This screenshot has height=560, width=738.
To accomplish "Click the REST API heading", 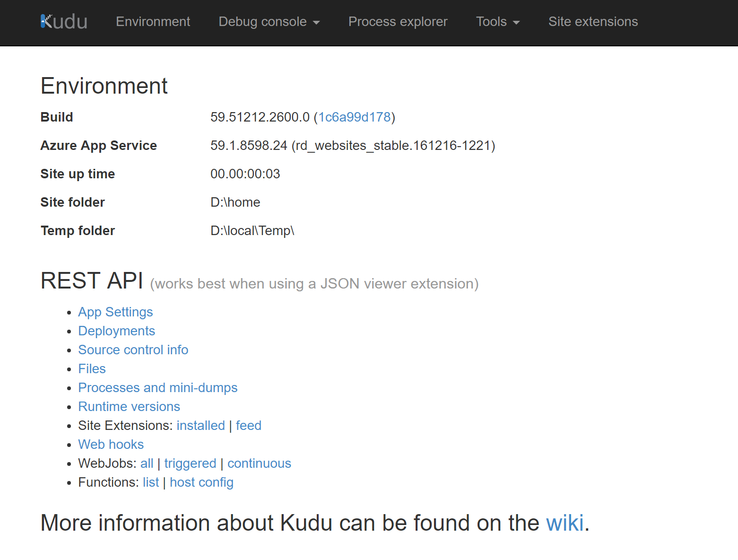I will [92, 280].
